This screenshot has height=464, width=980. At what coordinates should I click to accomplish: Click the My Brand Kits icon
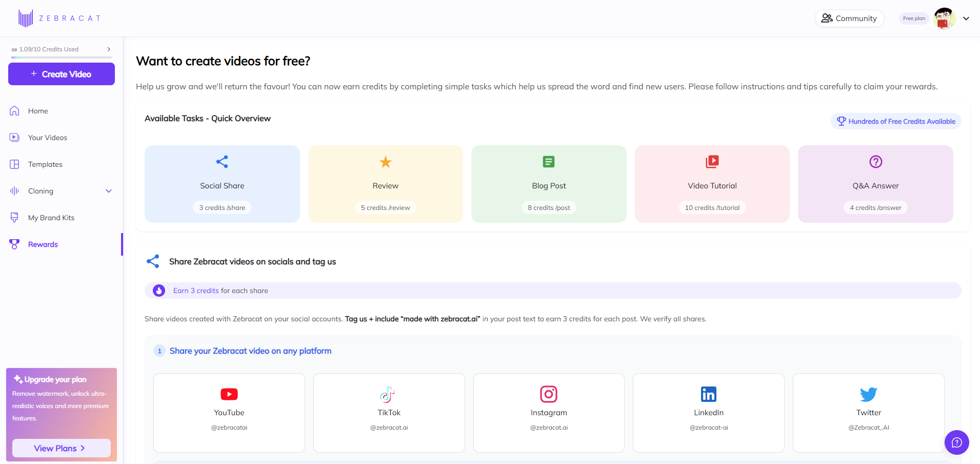point(14,218)
